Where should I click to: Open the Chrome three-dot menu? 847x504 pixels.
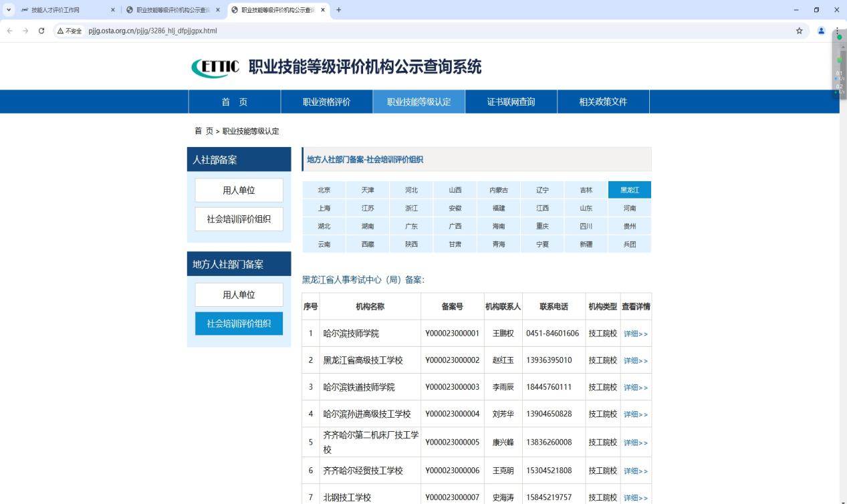[838, 31]
